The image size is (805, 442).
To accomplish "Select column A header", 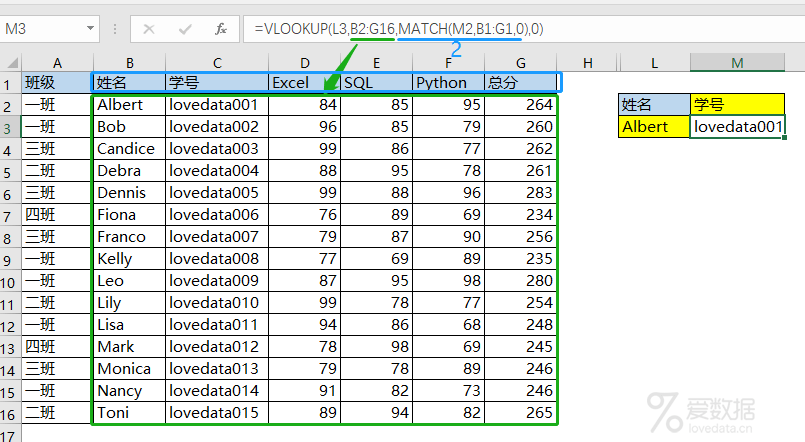I will pos(57,63).
